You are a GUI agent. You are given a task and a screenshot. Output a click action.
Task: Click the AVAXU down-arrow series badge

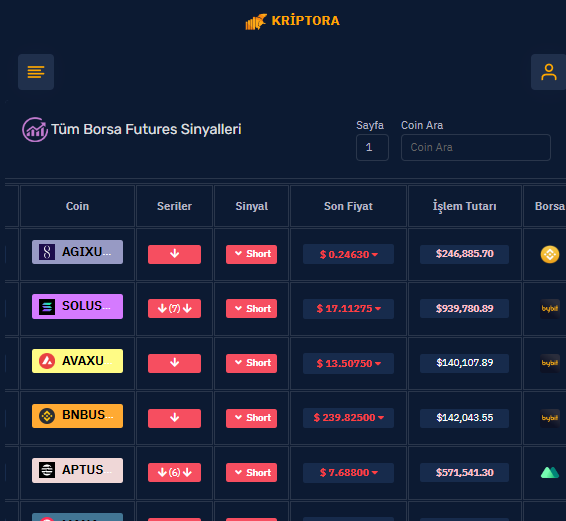(x=174, y=363)
